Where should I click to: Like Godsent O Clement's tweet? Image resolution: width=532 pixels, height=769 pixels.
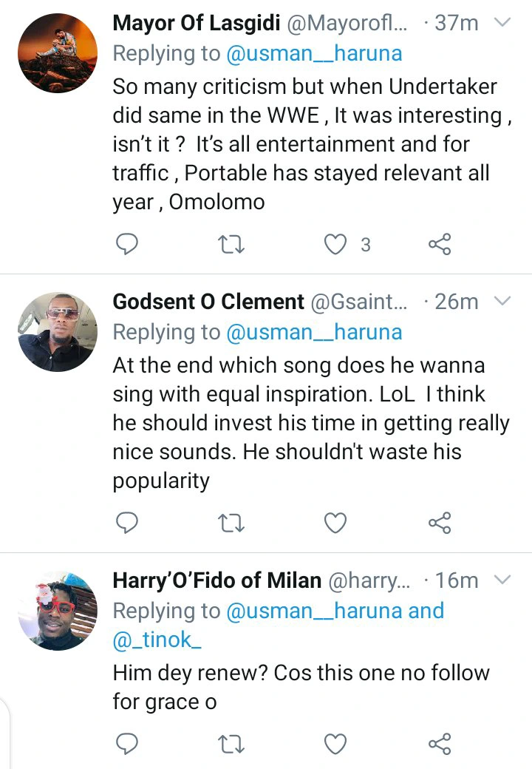click(x=335, y=523)
